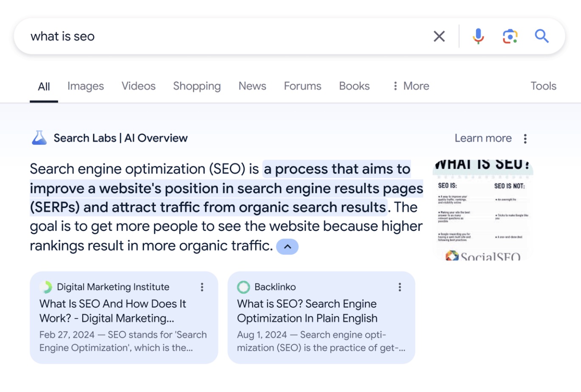The height and width of the screenshot is (392, 581).
Task: Expand the More search filters menu
Action: 411,86
